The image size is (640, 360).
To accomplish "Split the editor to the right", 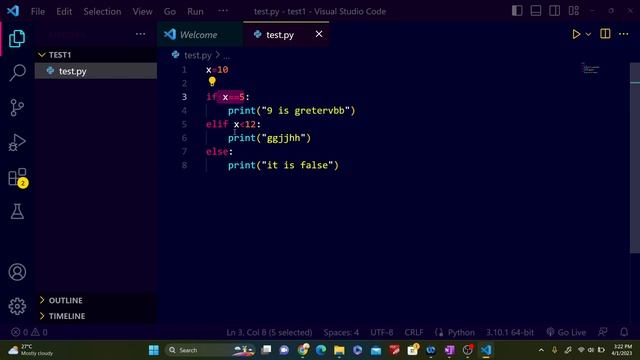I will click(605, 34).
